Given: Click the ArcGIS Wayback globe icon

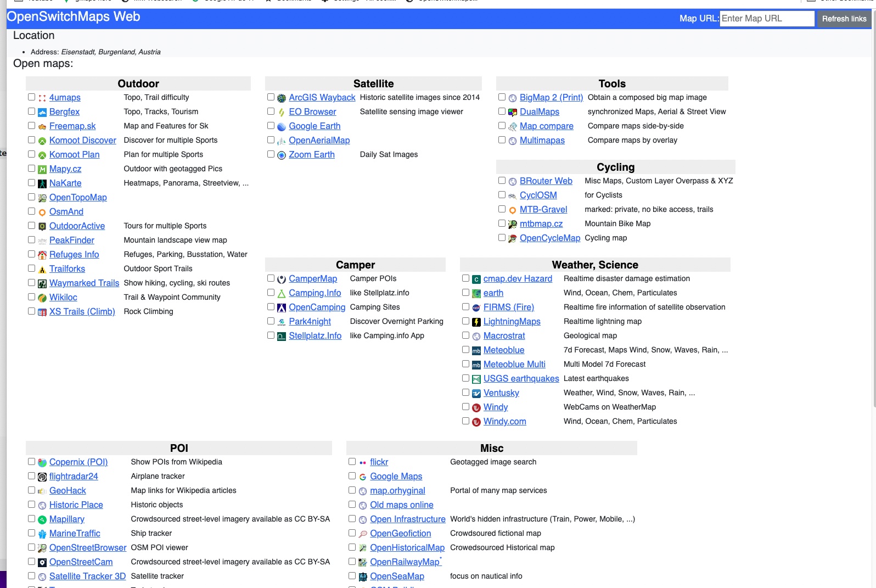Looking at the screenshot, I should (282, 98).
